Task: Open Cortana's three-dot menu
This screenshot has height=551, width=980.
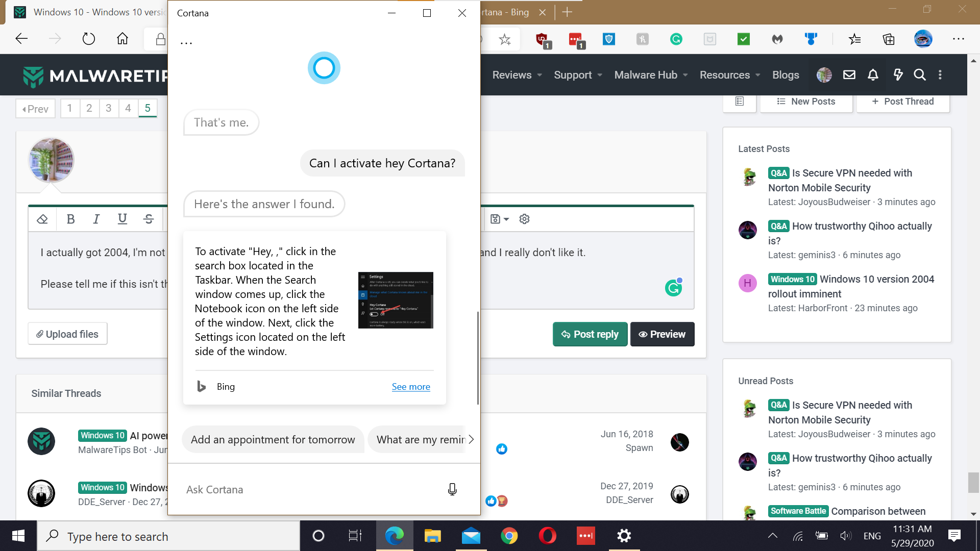Action: 186,43
